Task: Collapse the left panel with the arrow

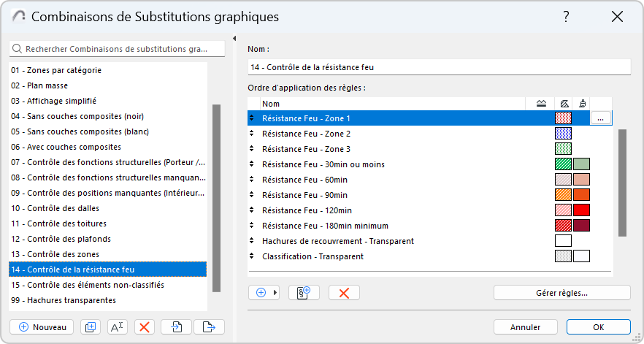Action: point(234,39)
